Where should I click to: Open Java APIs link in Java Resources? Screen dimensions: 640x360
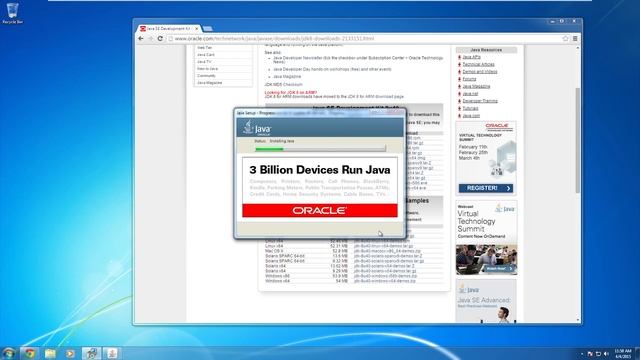(471, 57)
